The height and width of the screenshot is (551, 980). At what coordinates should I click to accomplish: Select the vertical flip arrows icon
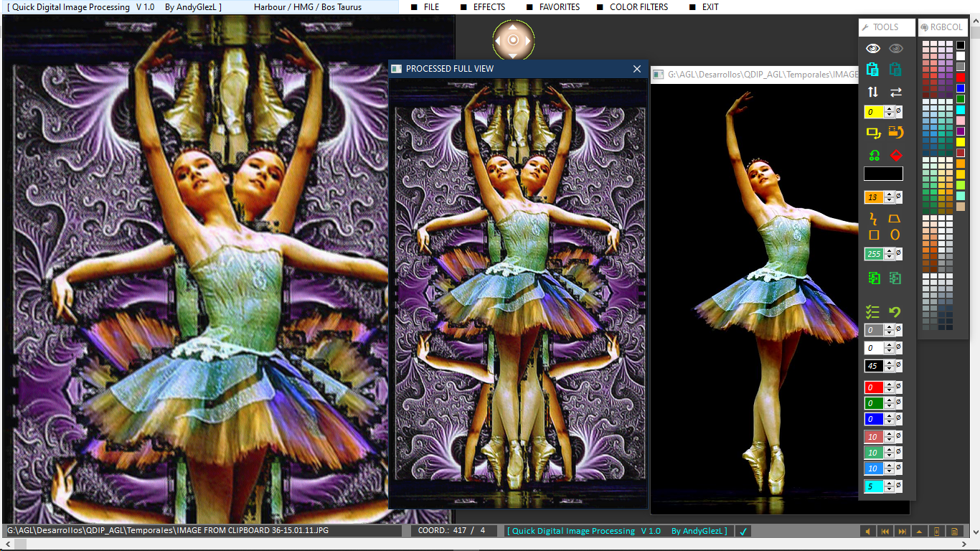pos(872,92)
